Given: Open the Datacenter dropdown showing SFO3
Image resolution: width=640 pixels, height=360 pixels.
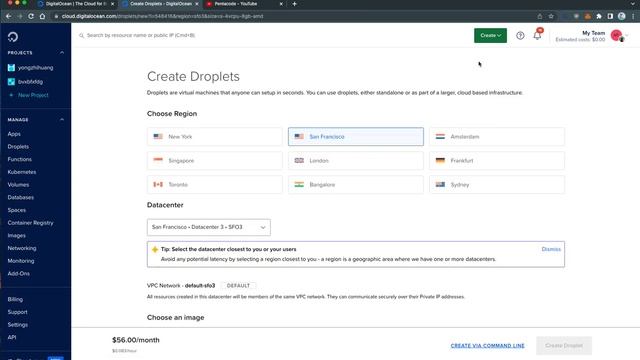Looking at the screenshot, I should [x=209, y=227].
